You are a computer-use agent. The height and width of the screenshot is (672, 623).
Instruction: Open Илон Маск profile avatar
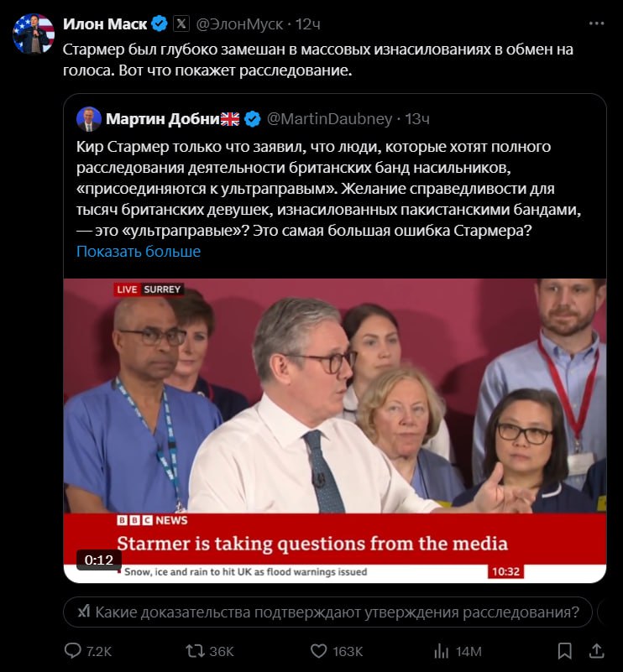click(34, 34)
